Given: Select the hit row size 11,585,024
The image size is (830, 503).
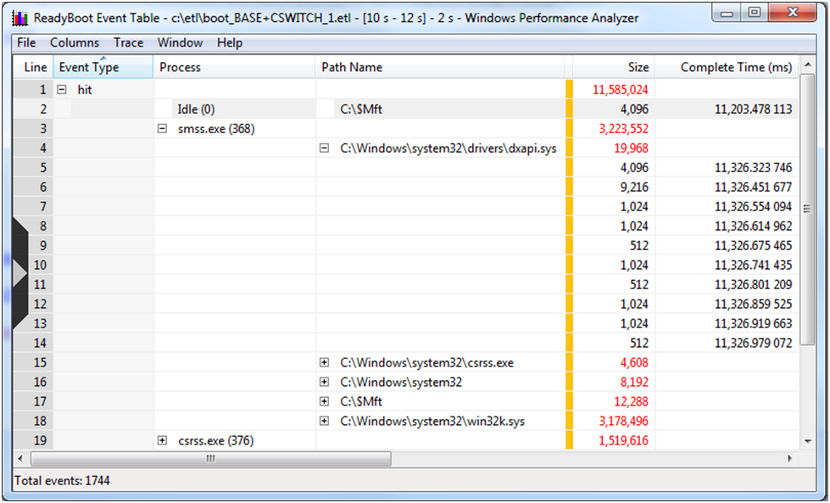Looking at the screenshot, I should pos(620,89).
